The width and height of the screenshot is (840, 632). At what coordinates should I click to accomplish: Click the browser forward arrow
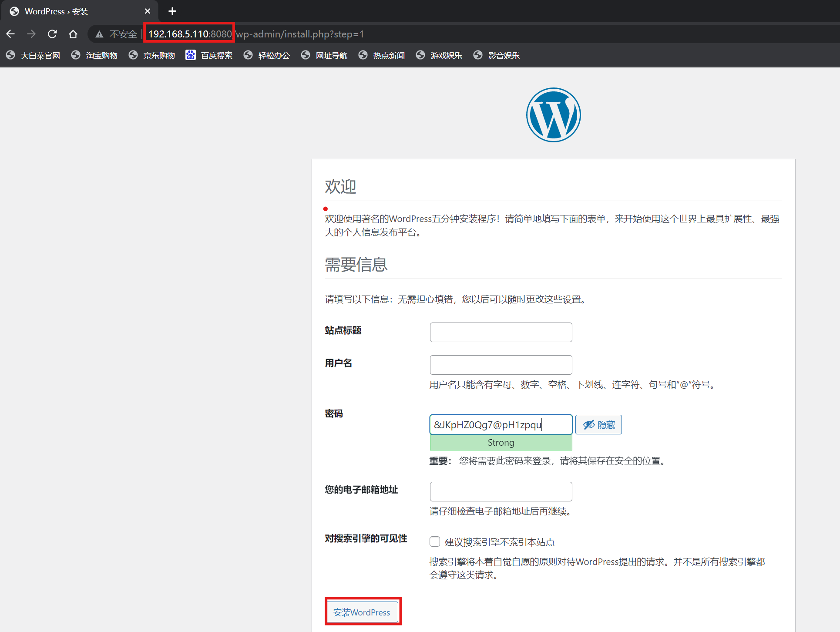[x=31, y=34]
